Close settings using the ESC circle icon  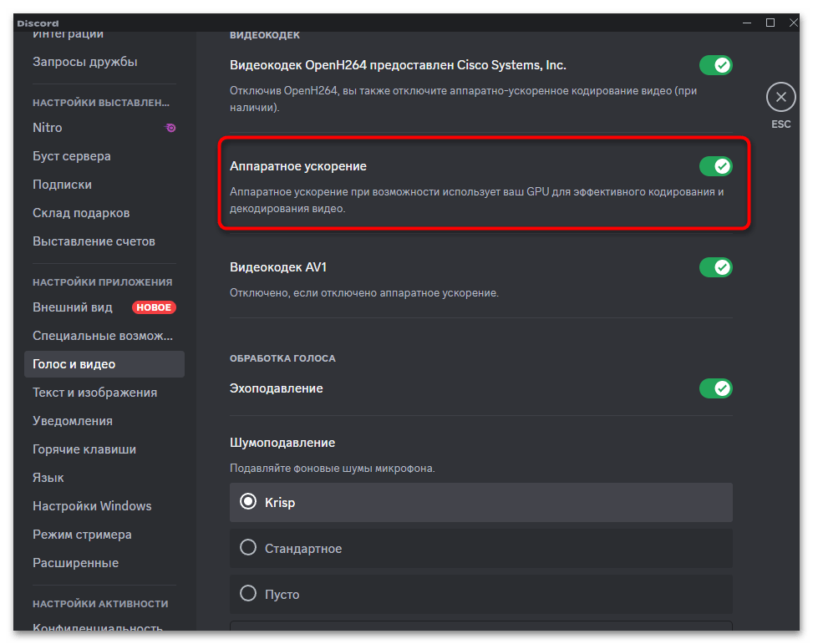[780, 96]
